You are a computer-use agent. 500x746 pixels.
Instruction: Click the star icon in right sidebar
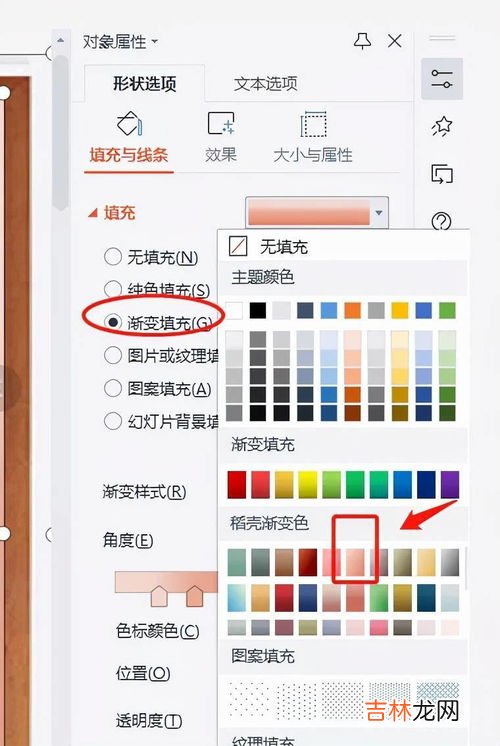click(x=442, y=126)
